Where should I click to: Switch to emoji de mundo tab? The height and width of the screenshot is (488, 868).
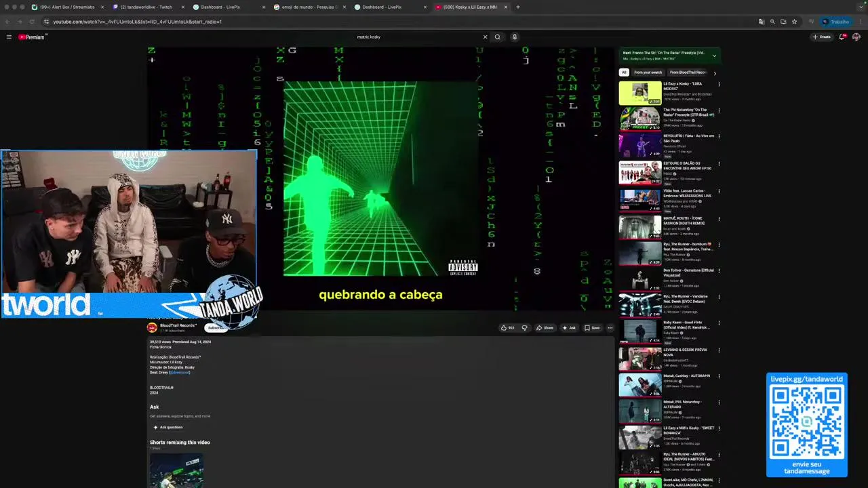pos(309,7)
